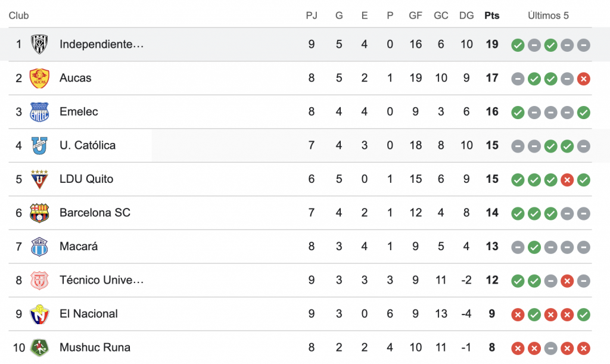Click Aucas' red loss result icon
This screenshot has width=610, height=364.
pyautogui.click(x=584, y=79)
